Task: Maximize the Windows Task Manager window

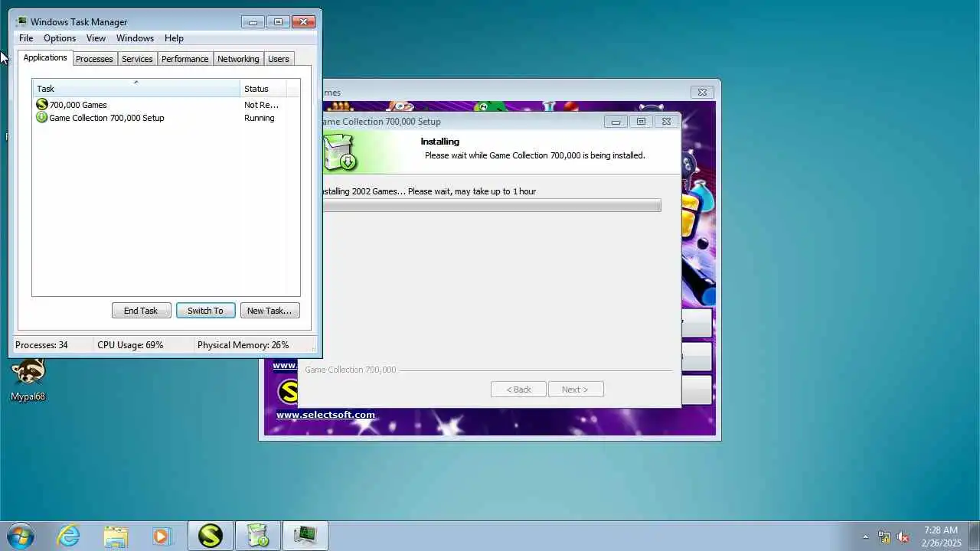Action: coord(278,22)
